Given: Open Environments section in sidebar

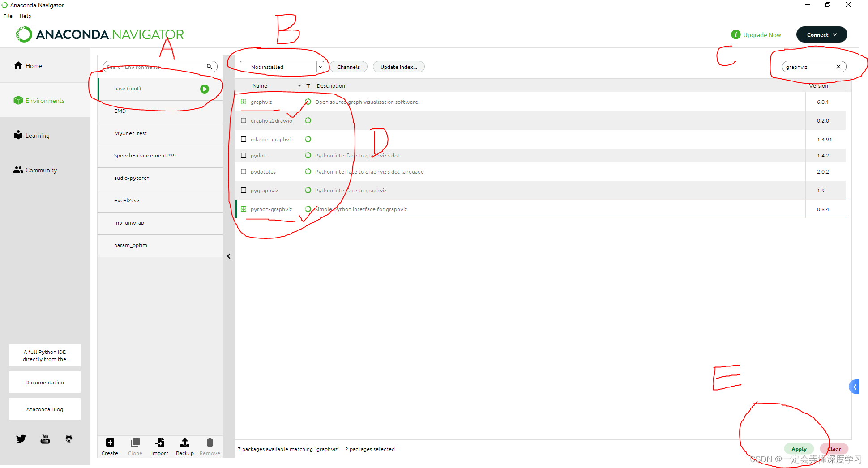Looking at the screenshot, I should pyautogui.click(x=45, y=100).
